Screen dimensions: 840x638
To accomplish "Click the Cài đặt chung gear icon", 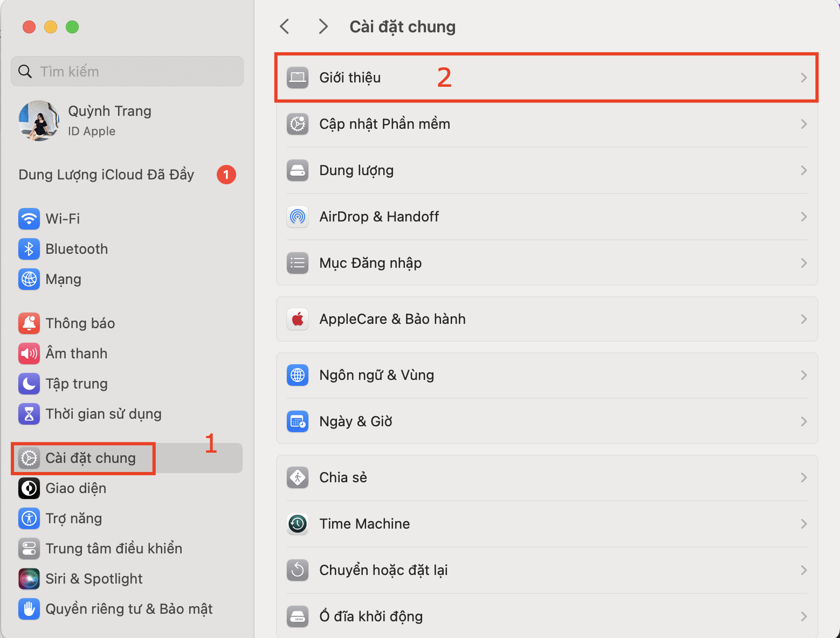I will [x=29, y=458].
